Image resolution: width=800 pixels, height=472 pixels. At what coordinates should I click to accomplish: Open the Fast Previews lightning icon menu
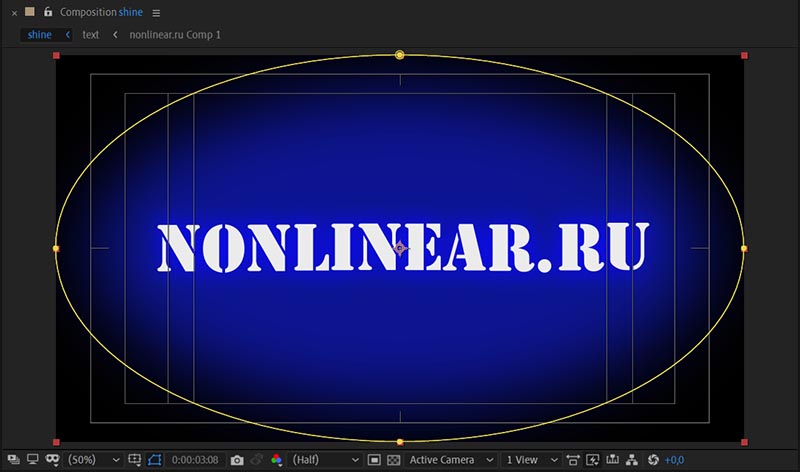[592, 460]
